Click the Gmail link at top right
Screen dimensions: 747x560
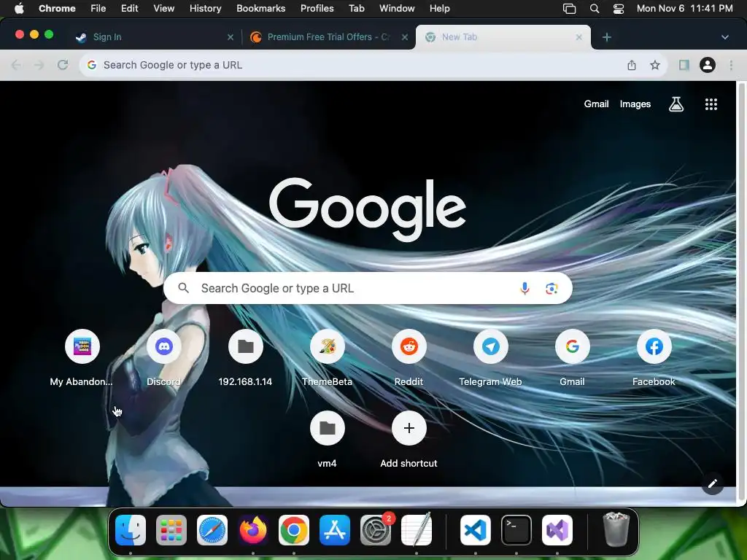(597, 104)
